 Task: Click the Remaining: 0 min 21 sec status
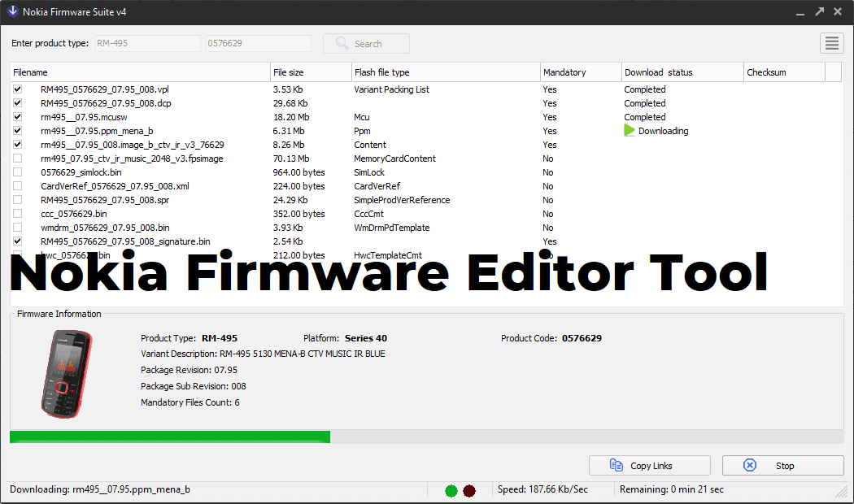pos(672,489)
